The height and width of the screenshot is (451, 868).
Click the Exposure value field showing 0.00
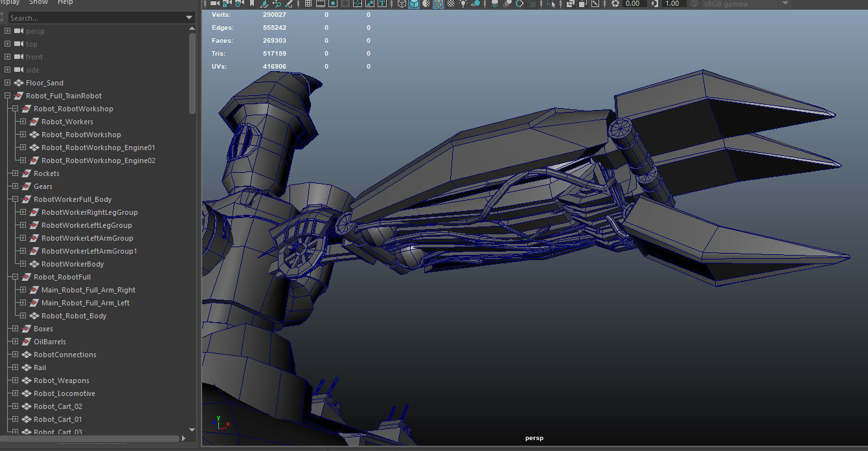click(635, 3)
